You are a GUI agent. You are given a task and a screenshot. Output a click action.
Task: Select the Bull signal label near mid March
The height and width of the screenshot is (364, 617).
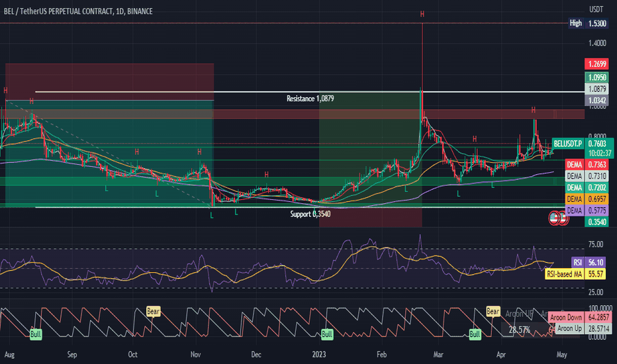(475, 334)
